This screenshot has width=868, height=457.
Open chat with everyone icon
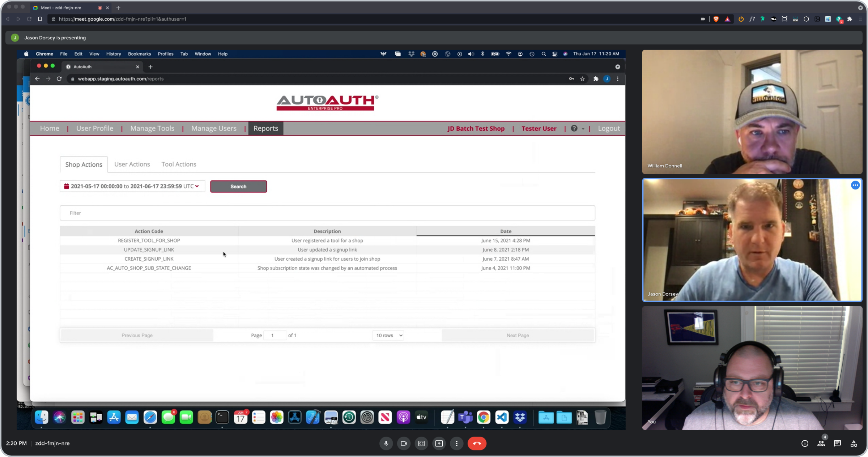(x=837, y=443)
